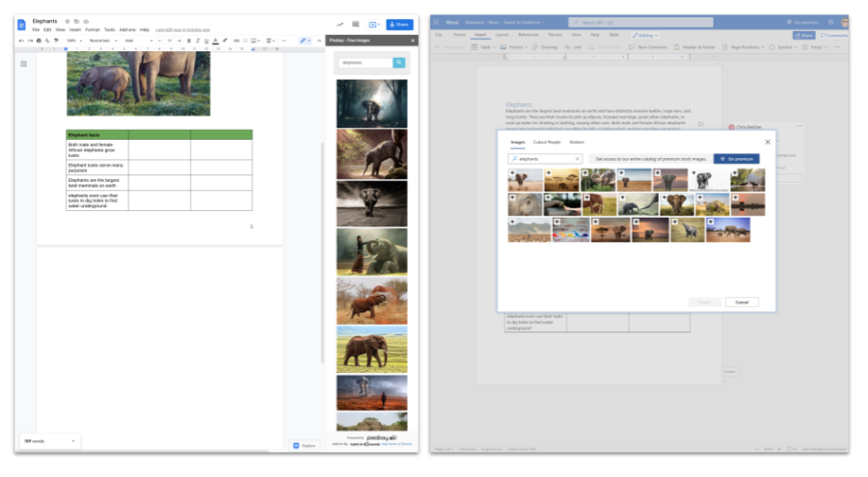Click the last edit history link in Docs
Screen dimensions: 868x477
(x=182, y=30)
